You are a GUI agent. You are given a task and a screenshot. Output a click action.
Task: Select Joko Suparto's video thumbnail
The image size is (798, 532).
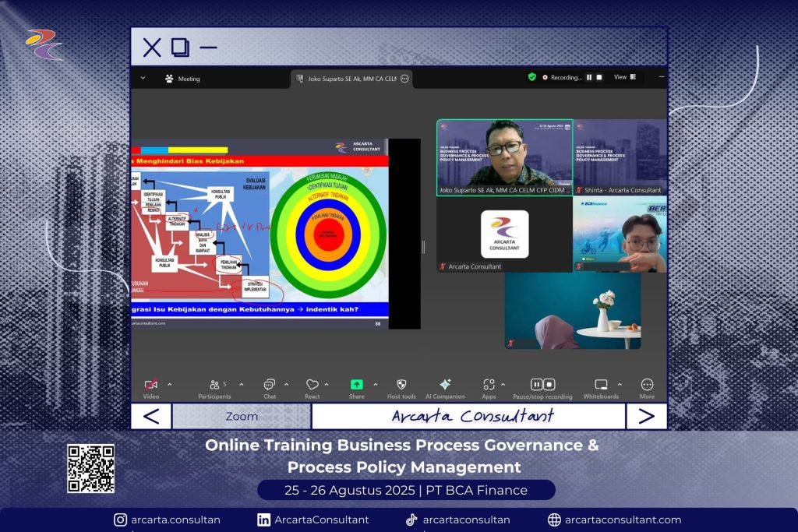(504, 156)
